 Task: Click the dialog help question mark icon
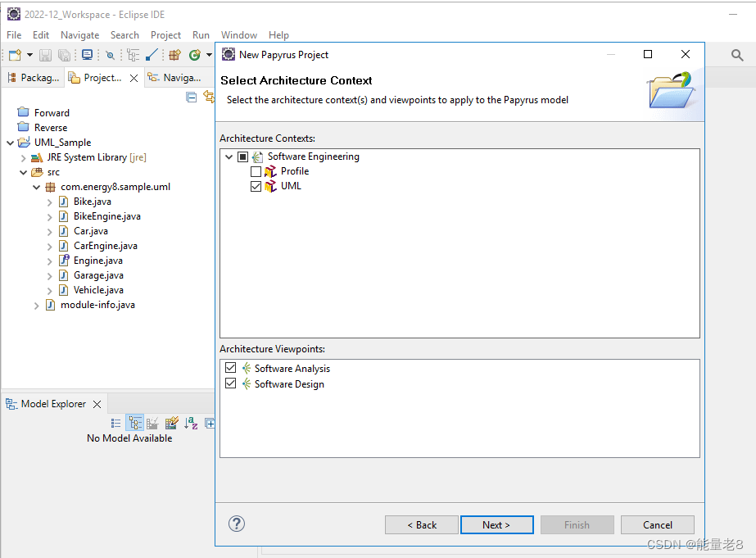click(x=237, y=524)
